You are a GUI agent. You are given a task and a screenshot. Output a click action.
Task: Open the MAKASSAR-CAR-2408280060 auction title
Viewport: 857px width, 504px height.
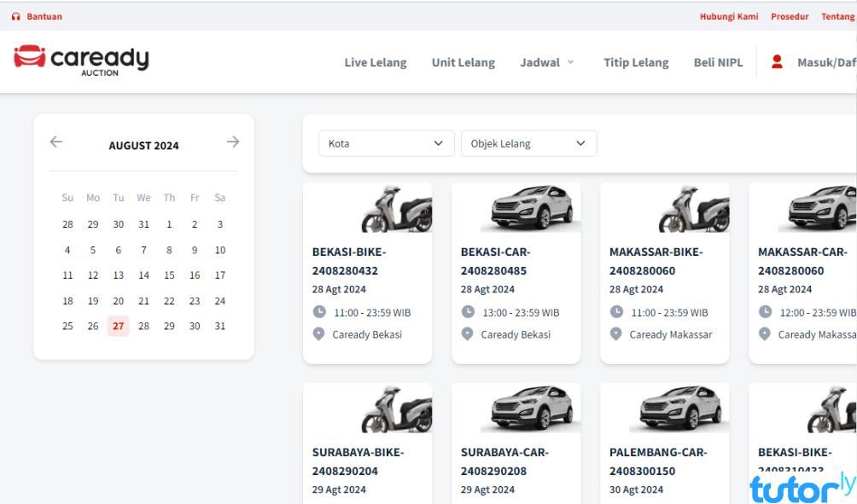tap(803, 261)
